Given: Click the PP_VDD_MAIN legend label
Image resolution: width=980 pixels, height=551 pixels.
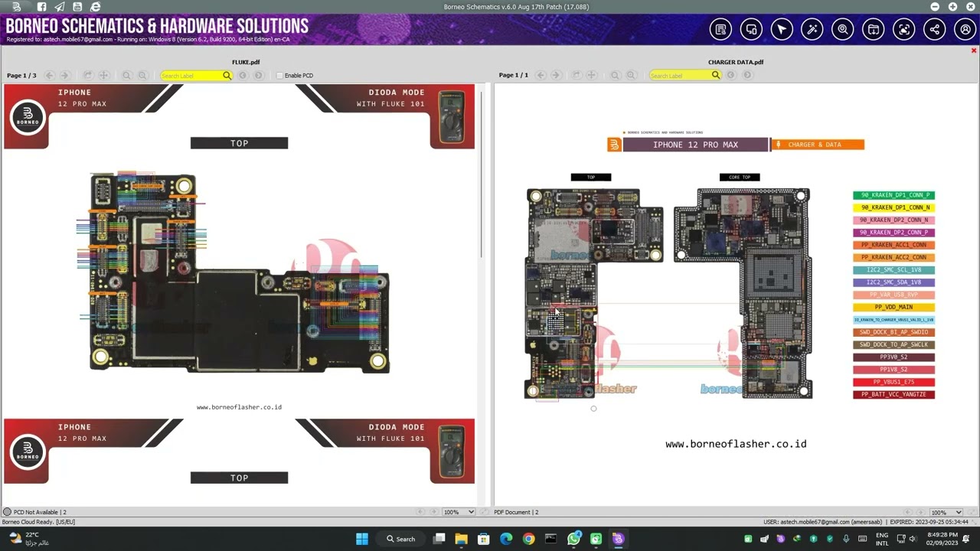Looking at the screenshot, I should coord(893,307).
